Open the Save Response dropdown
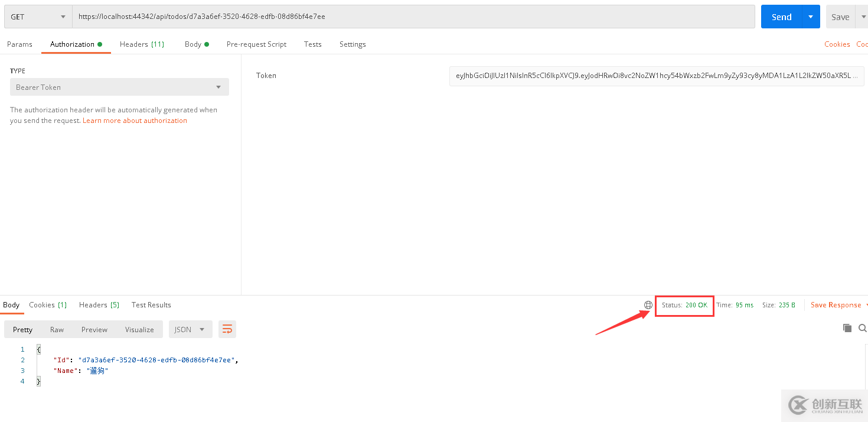This screenshot has width=868, height=422. coord(839,305)
